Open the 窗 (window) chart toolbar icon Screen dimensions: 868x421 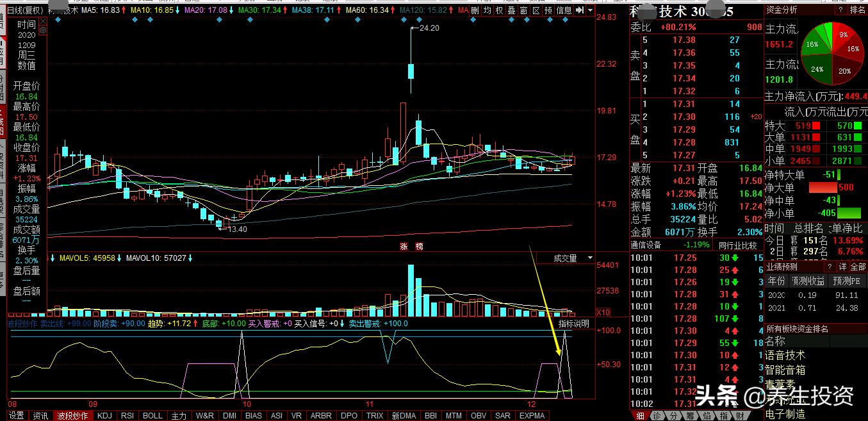point(523,10)
